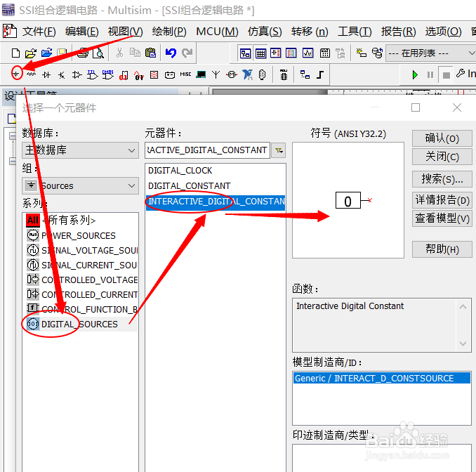
Task: Click the component filter dropdown button
Action: [x=279, y=150]
